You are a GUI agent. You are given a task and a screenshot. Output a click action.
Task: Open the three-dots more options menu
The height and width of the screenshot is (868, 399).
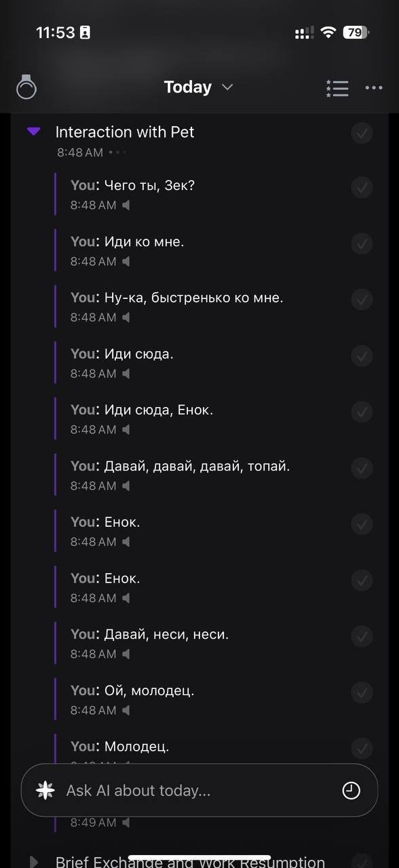[x=374, y=87]
